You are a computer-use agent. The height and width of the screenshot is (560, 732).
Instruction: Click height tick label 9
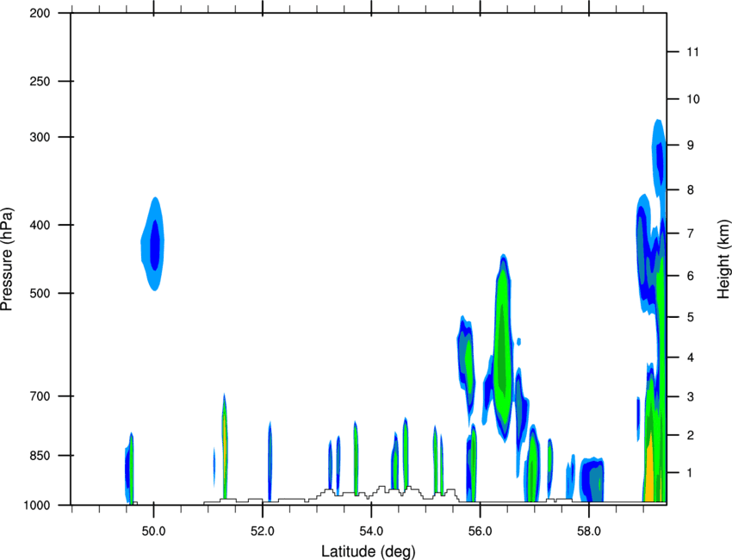[x=691, y=146]
